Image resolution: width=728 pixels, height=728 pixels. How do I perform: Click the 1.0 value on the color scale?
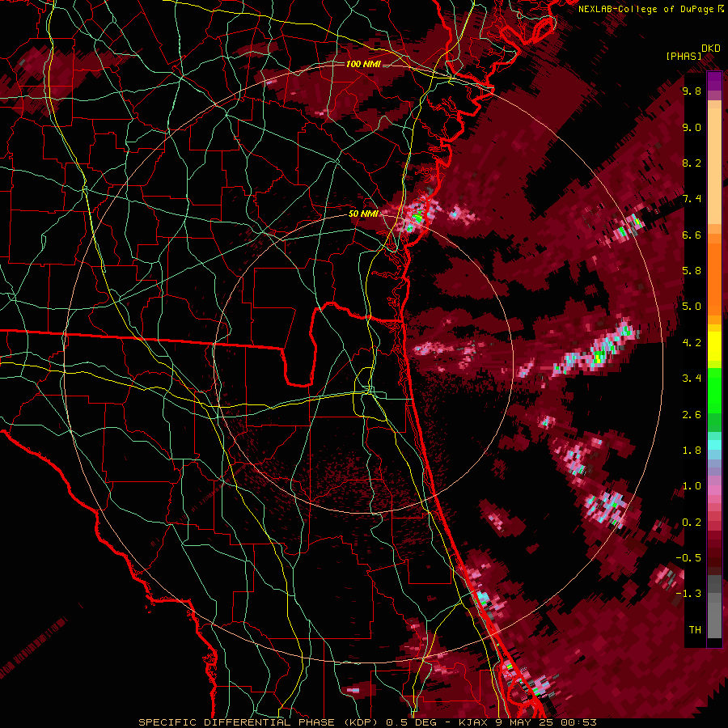(x=692, y=486)
